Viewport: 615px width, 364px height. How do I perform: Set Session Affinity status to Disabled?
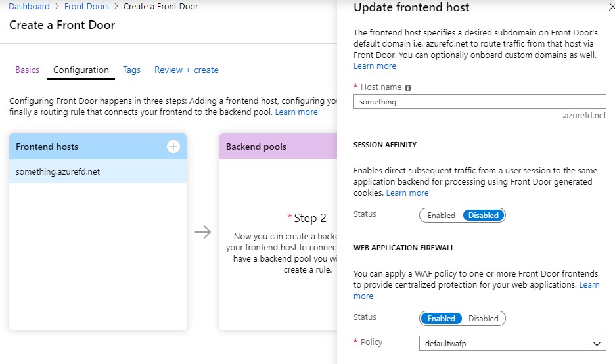tap(483, 216)
